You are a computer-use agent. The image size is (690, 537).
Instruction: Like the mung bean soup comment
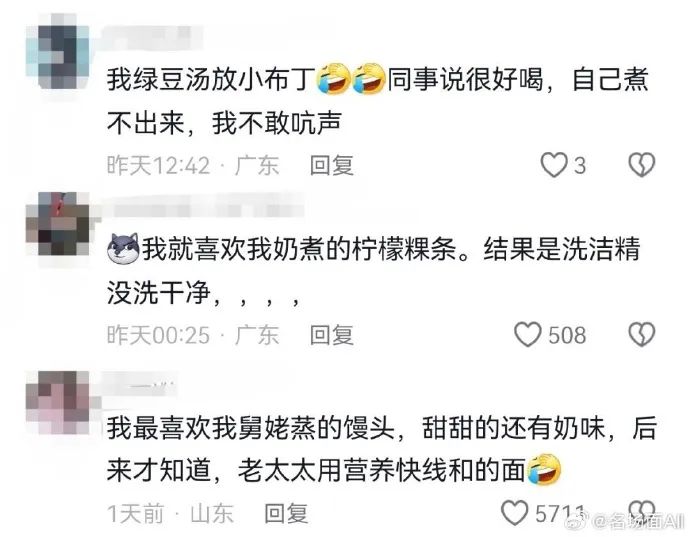553,166
